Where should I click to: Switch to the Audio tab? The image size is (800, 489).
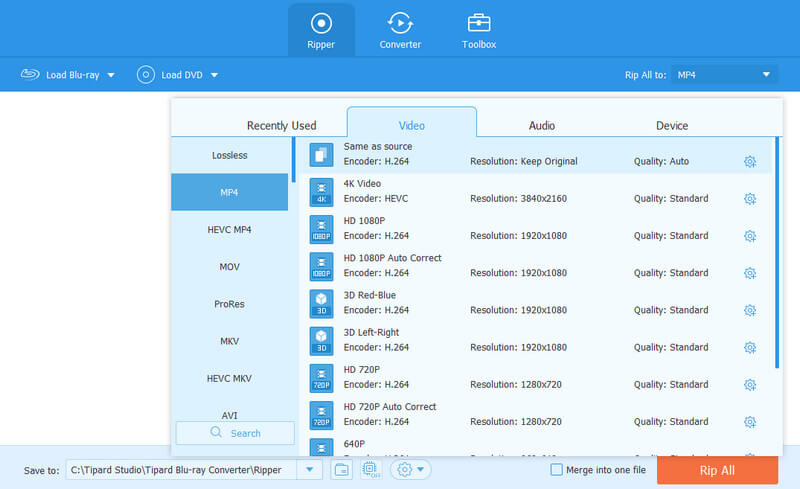click(x=542, y=125)
